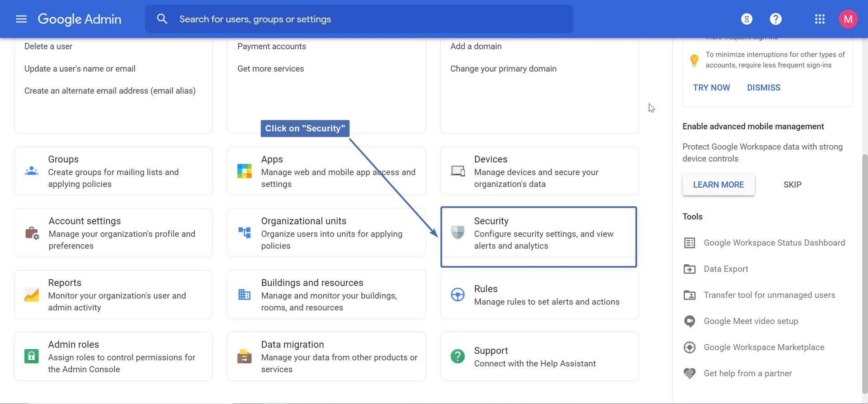The height and width of the screenshot is (404, 868).
Task: Open the Organizational units card
Action: click(326, 233)
